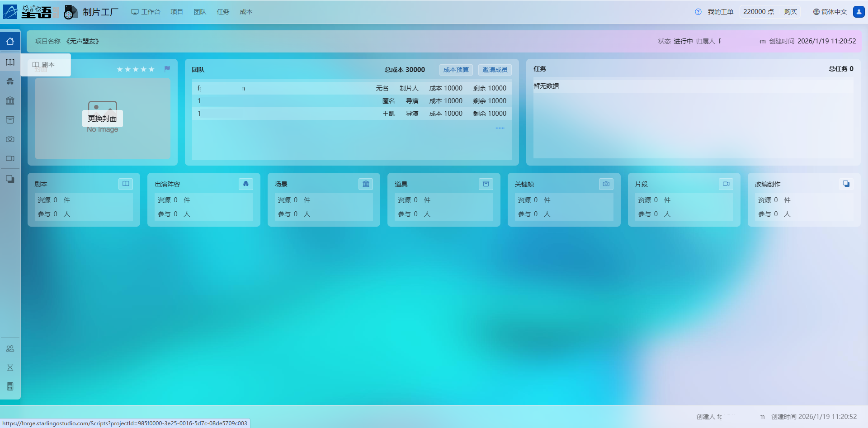Expand team list with the ellipsis link
The width and height of the screenshot is (868, 428).
(x=500, y=128)
